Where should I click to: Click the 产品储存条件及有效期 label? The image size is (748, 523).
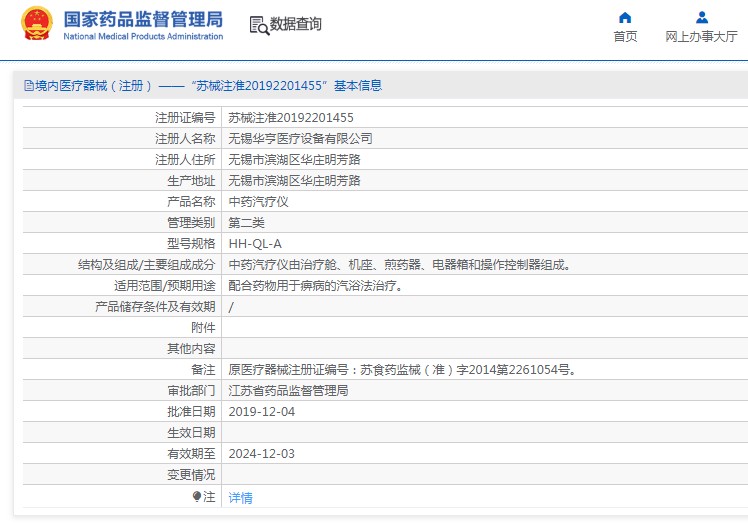coord(156,306)
